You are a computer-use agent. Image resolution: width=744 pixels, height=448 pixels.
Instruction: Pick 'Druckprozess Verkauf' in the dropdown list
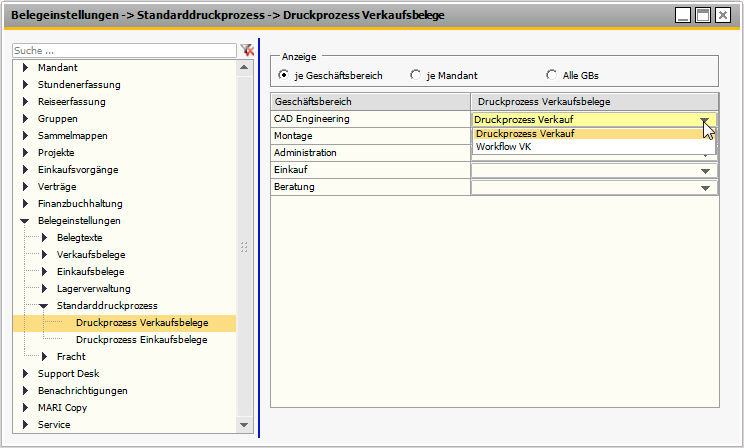pos(524,133)
